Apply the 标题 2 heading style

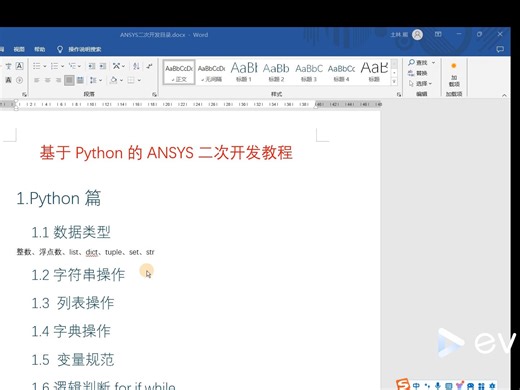coord(276,72)
